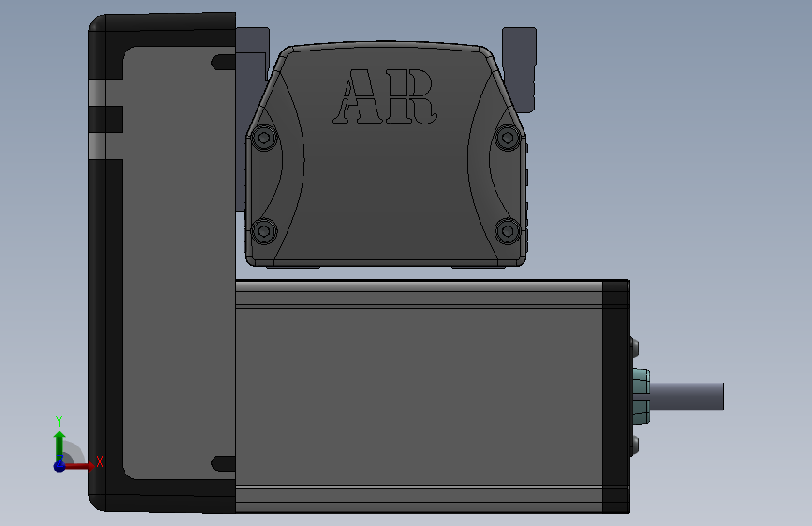Click the blue Z axis ball of the triad
The width and height of the screenshot is (812, 526).
pos(60,466)
